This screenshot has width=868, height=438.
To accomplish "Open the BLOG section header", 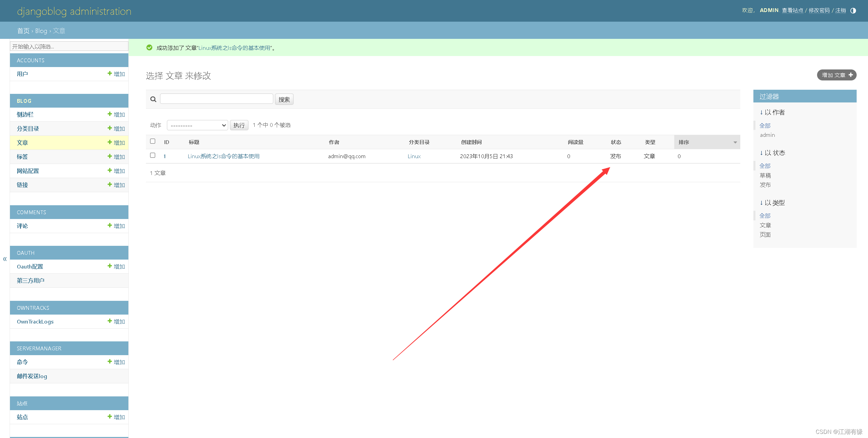I will (24, 101).
